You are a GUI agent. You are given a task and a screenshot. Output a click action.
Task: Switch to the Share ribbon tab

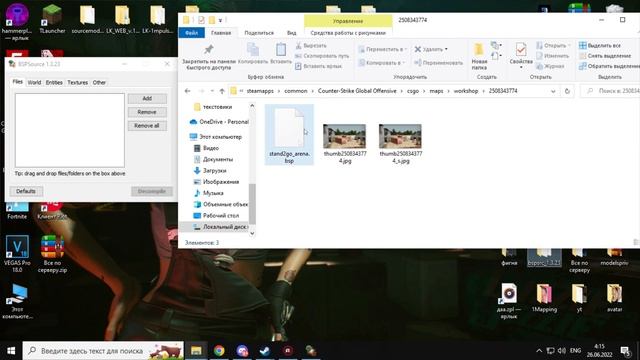click(x=259, y=33)
